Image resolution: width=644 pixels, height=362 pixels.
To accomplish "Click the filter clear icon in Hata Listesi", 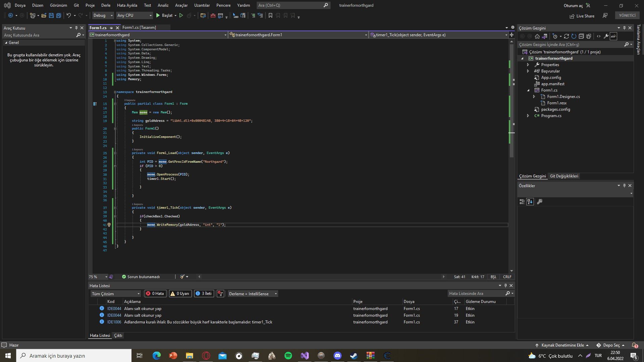I will [x=220, y=294].
